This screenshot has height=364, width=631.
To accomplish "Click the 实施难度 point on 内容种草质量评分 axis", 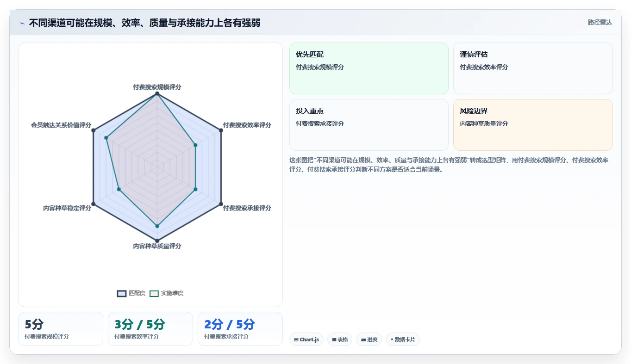I will [x=157, y=226].
